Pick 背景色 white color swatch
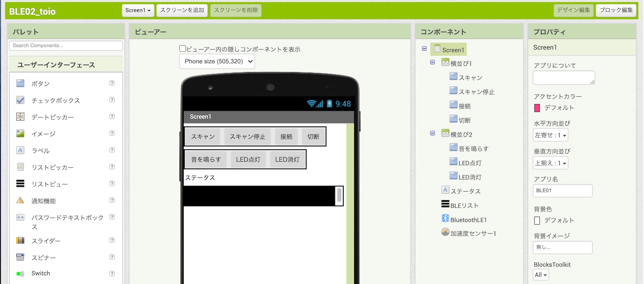Screen dimensions: 644x284 pos(537,220)
